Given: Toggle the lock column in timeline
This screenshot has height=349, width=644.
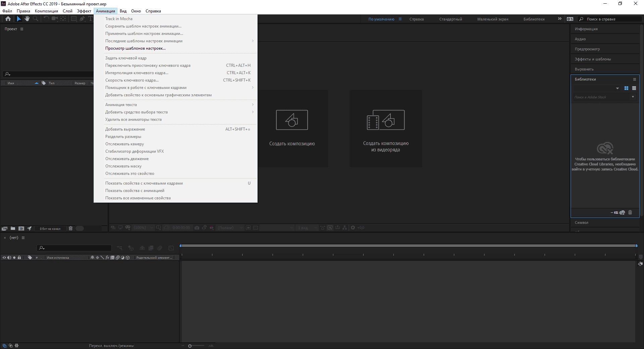Looking at the screenshot, I should [x=19, y=257].
